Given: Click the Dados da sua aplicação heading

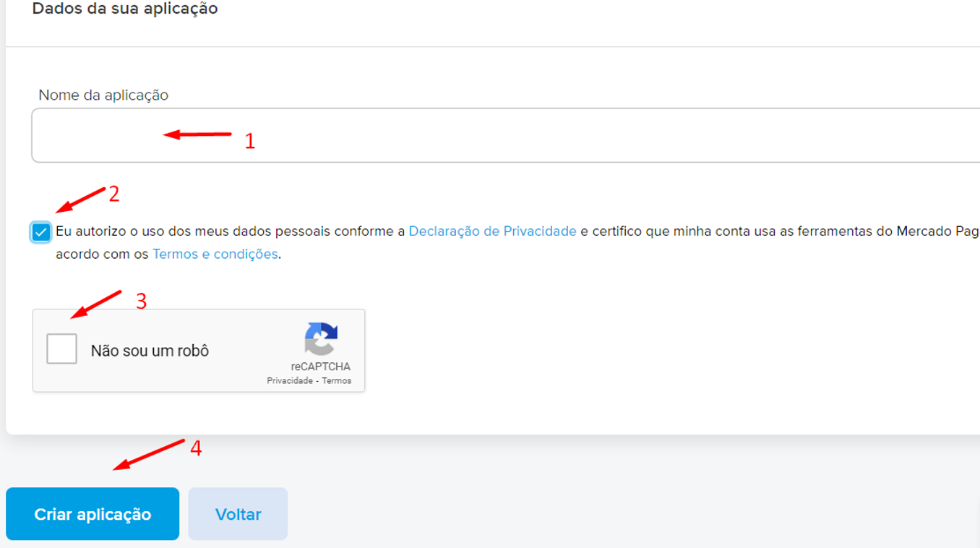Looking at the screenshot, I should click(x=125, y=9).
